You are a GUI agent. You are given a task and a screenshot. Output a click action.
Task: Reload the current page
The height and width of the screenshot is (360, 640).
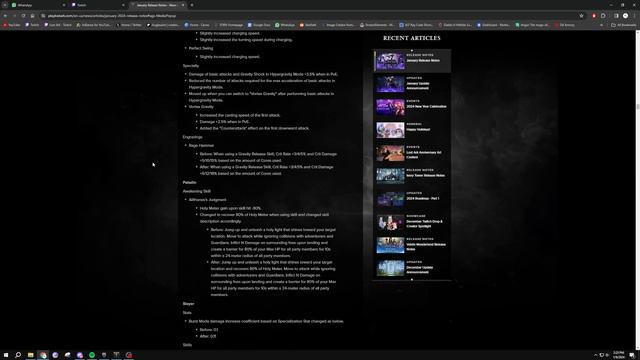click(x=23, y=16)
